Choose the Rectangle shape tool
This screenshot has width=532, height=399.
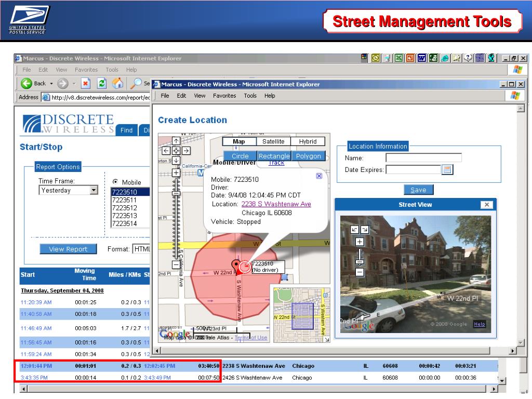click(274, 156)
